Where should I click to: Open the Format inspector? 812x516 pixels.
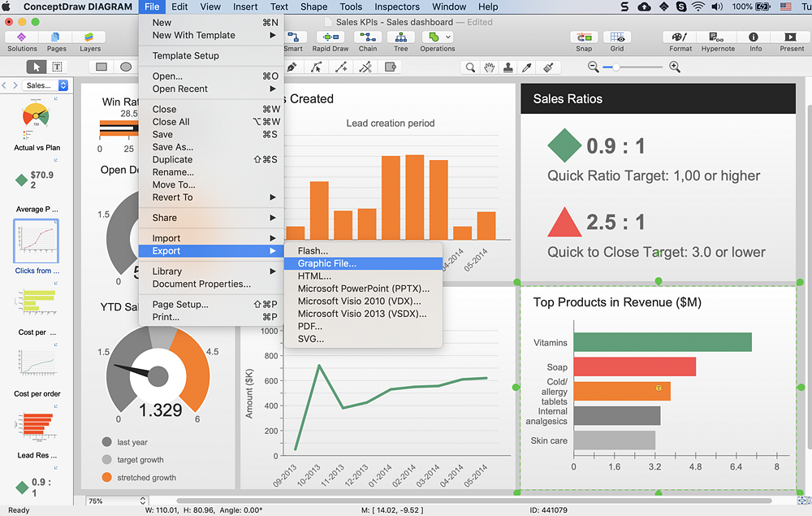[680, 41]
